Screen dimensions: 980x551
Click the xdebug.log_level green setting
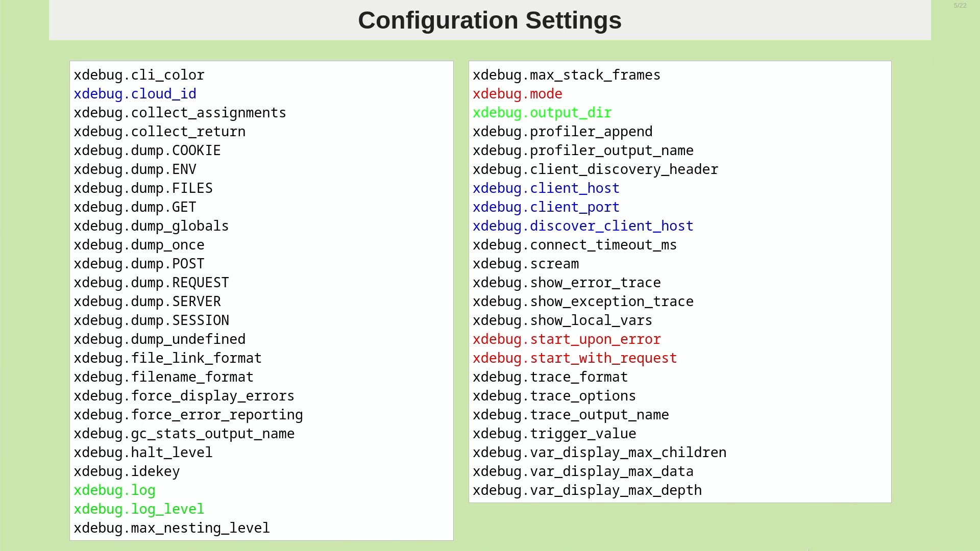click(139, 509)
